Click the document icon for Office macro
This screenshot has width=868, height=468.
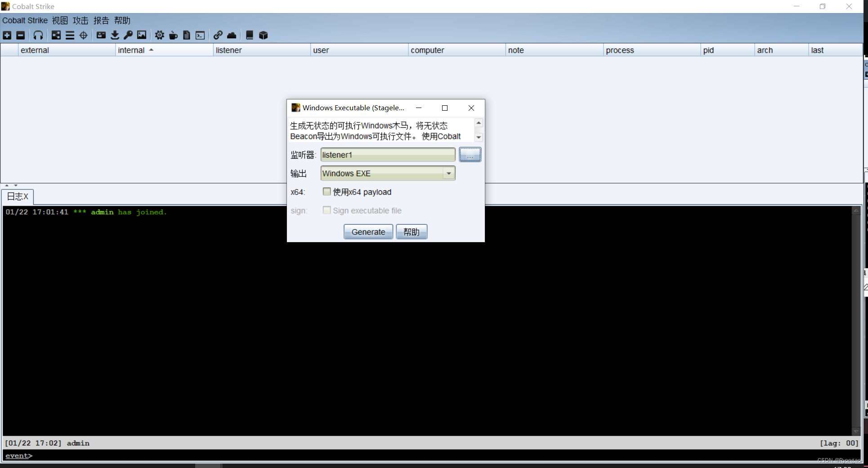tap(187, 35)
